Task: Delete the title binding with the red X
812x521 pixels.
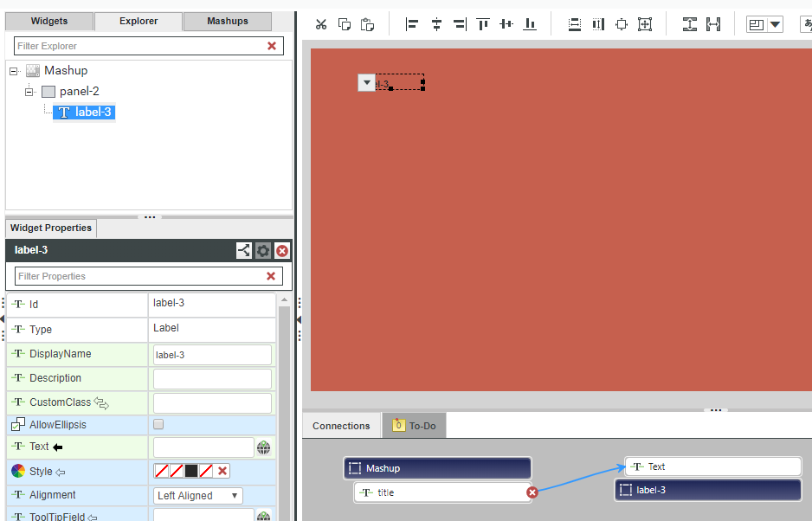Action: point(532,492)
